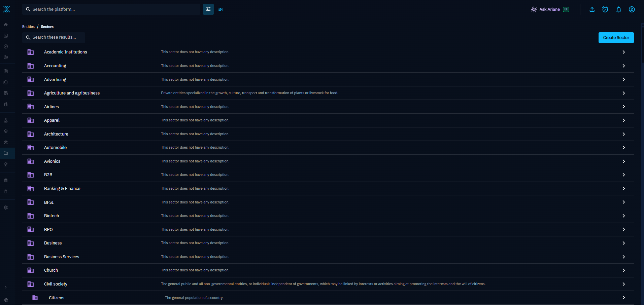This screenshot has width=644, height=305.
Task: Open the Trash icon in the sidebar
Action: [6, 191]
